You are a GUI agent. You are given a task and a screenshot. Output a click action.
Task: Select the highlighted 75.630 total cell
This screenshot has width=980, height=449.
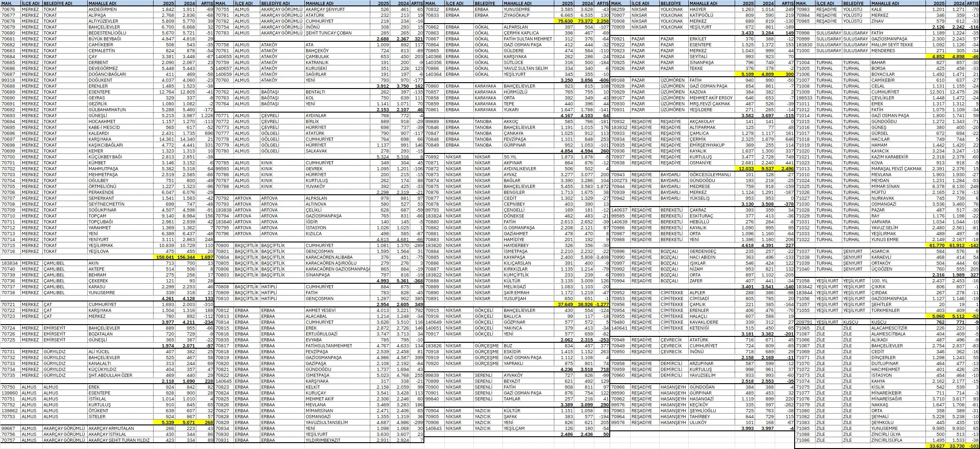tap(563, 21)
